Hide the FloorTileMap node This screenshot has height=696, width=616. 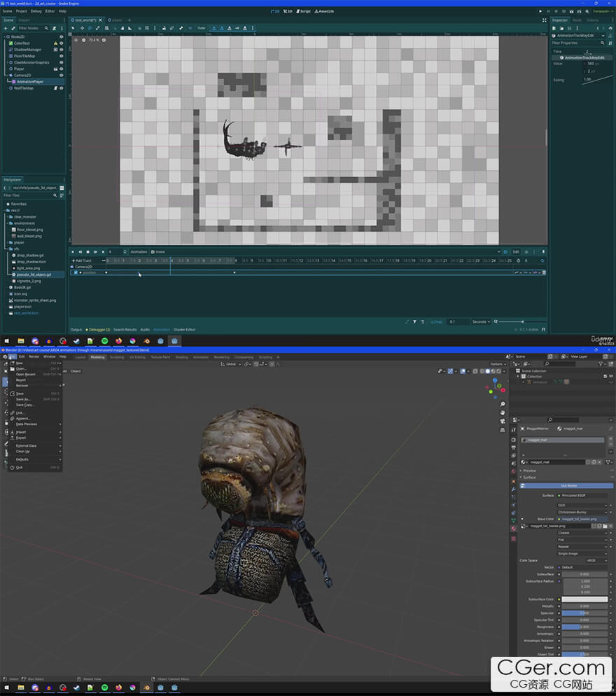coord(61,56)
